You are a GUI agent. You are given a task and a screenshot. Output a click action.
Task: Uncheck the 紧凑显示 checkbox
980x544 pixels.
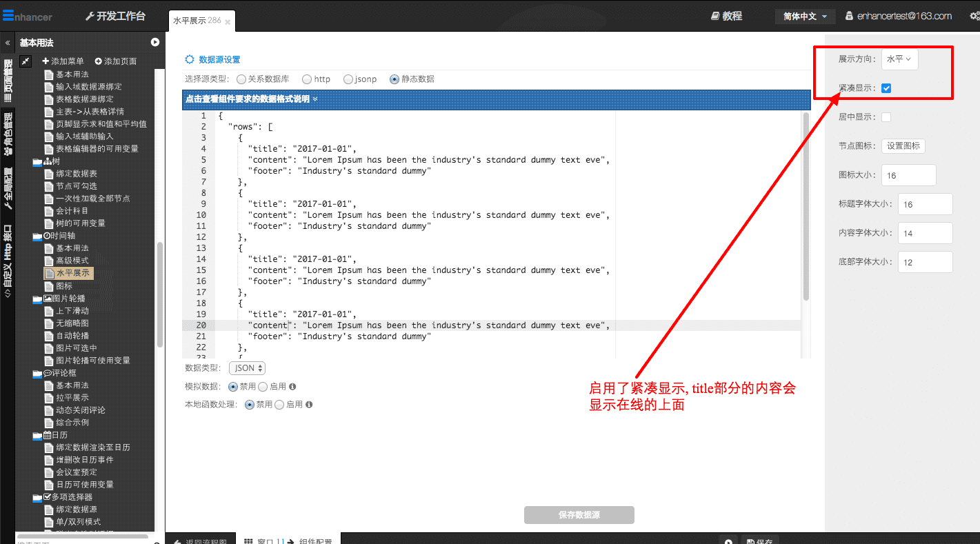886,88
